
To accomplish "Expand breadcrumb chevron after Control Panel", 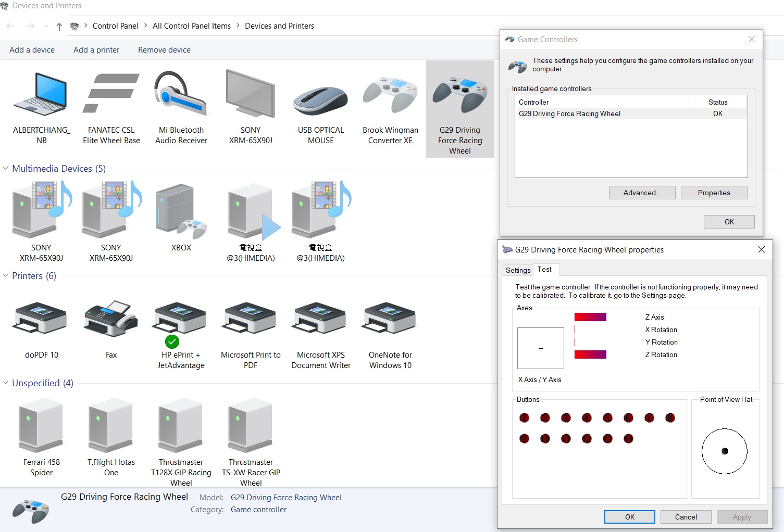I will (145, 26).
